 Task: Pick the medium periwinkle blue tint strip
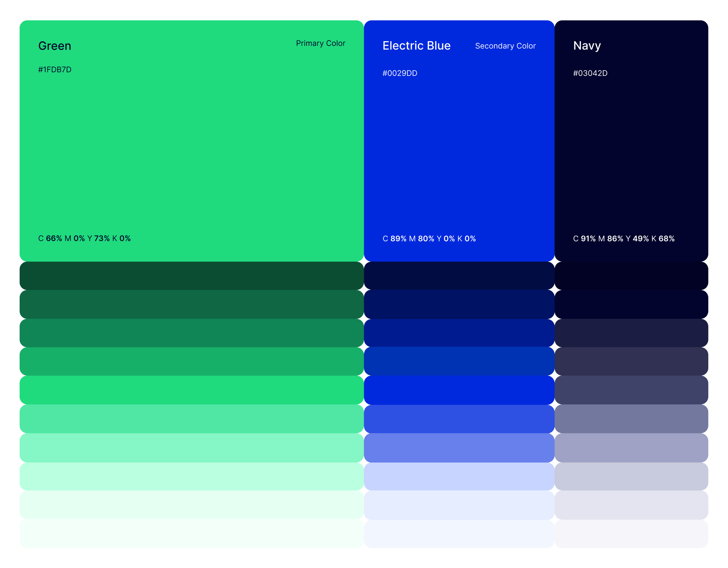tap(459, 448)
